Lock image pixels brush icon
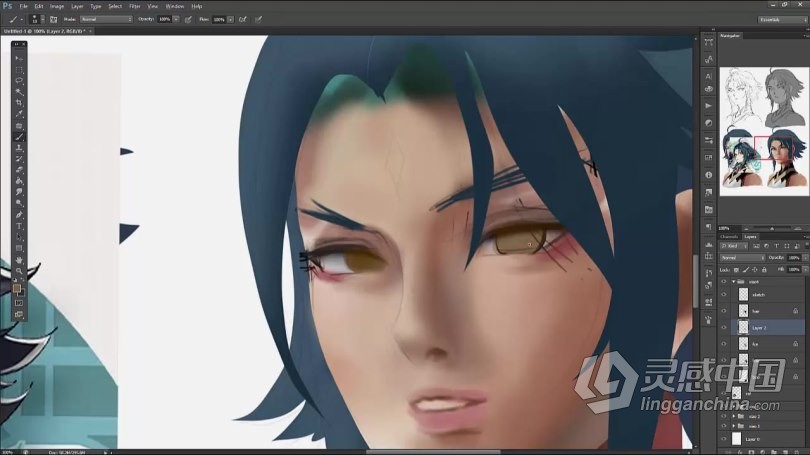Screen dimensions: 810x455 (745, 270)
